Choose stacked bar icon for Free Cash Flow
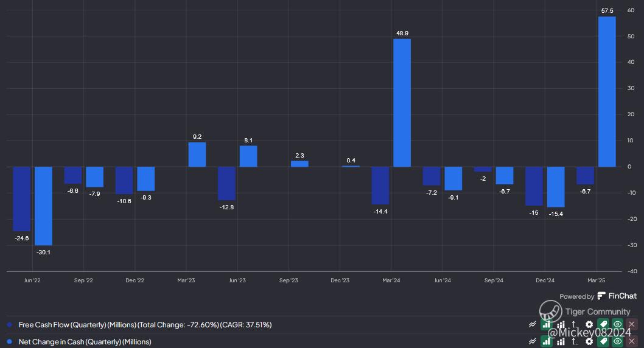This screenshot has width=644, height=348. [x=561, y=325]
